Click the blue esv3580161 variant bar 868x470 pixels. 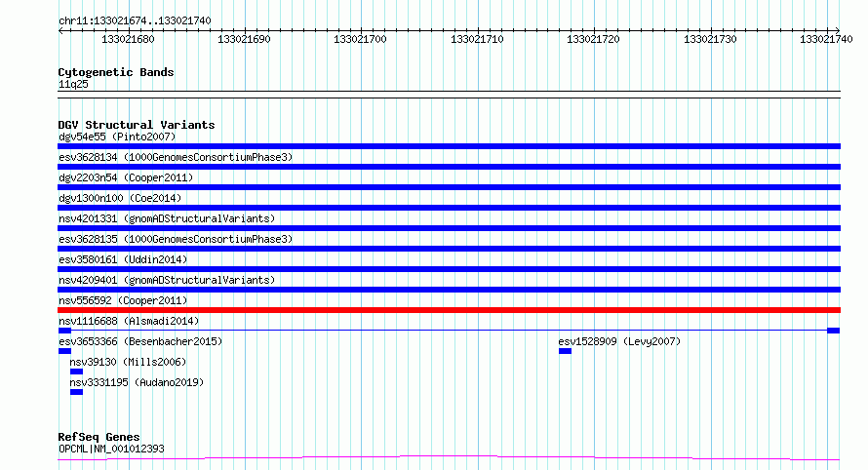(449, 269)
